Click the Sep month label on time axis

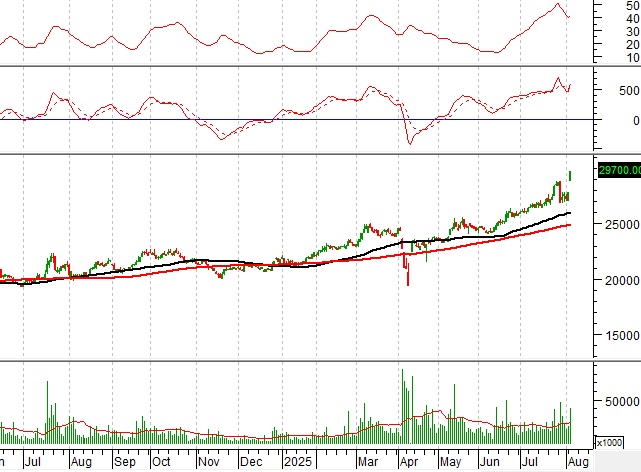click(124, 463)
